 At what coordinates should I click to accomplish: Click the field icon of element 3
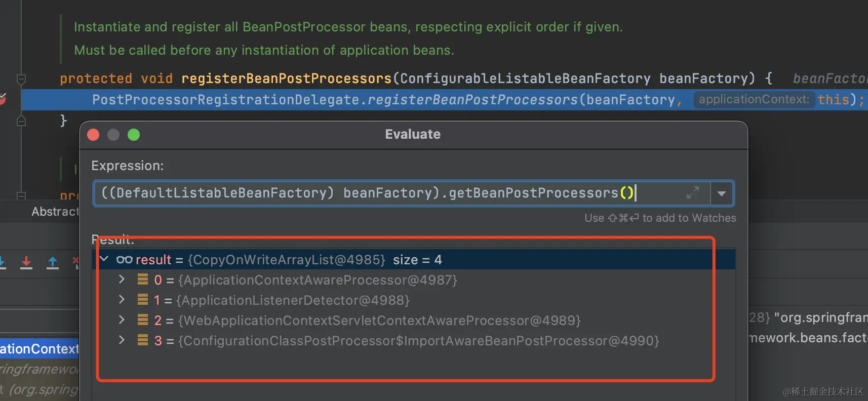point(143,340)
